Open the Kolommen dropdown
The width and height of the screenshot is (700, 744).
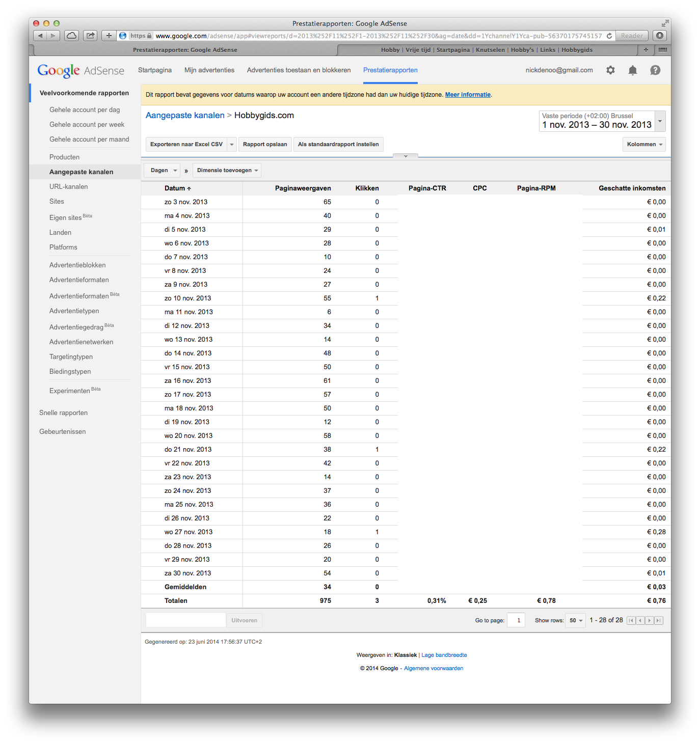click(x=644, y=144)
